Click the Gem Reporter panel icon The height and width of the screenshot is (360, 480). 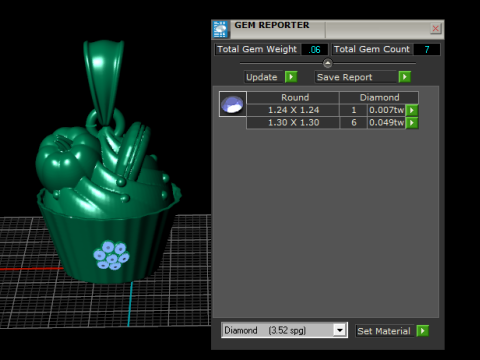(220, 29)
